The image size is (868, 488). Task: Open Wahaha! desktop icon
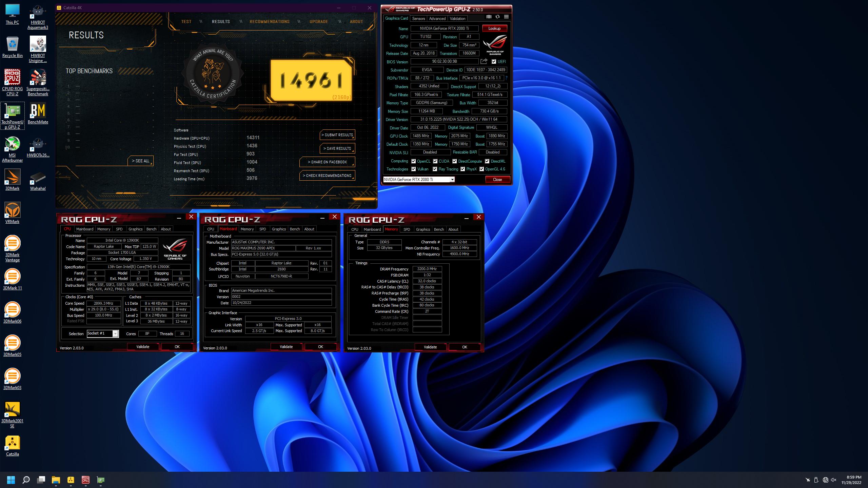pyautogui.click(x=38, y=180)
